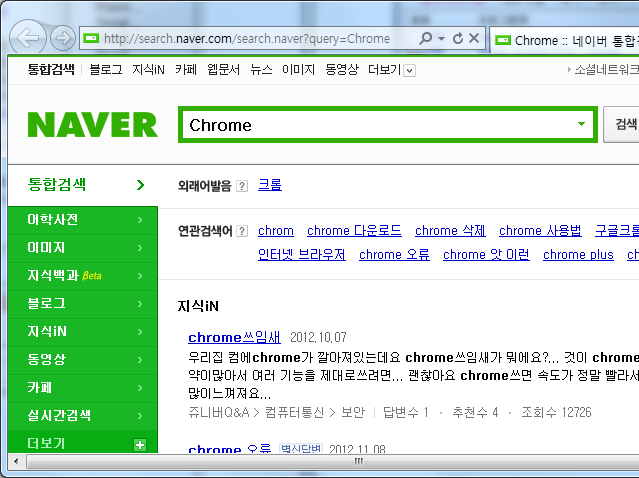Open the 이미지 top navigation tab
The width and height of the screenshot is (639, 478).
pos(298,69)
